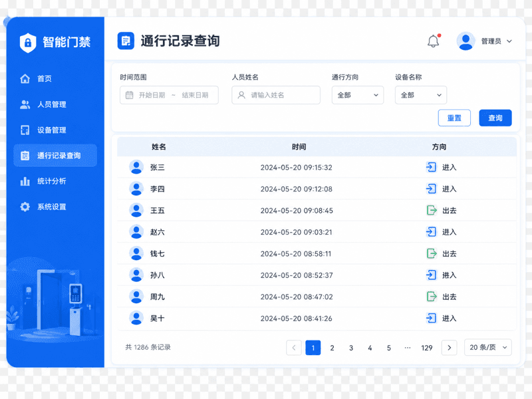
Task: Click the 共 1286 条记录 total text
Action: 148,347
